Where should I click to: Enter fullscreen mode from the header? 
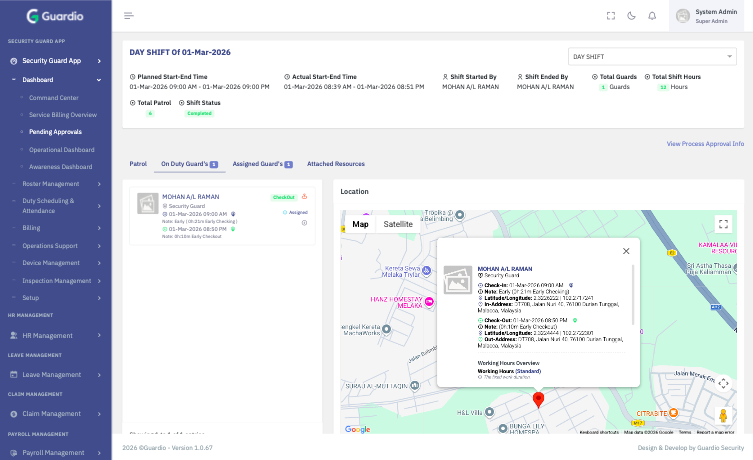[611, 16]
